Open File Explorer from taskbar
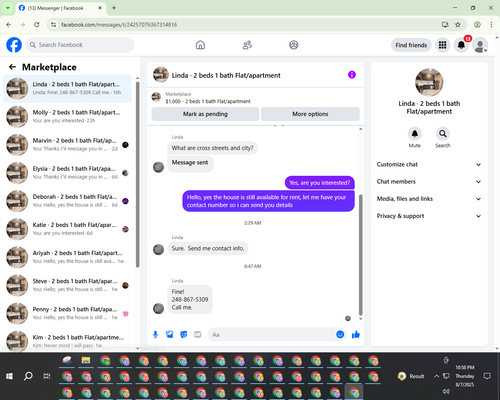 (x=86, y=361)
